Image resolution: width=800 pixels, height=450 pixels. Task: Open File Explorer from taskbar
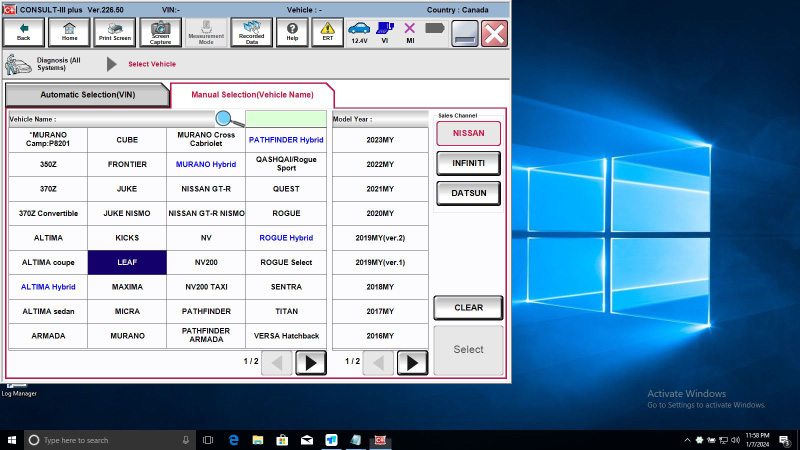pyautogui.click(x=258, y=440)
